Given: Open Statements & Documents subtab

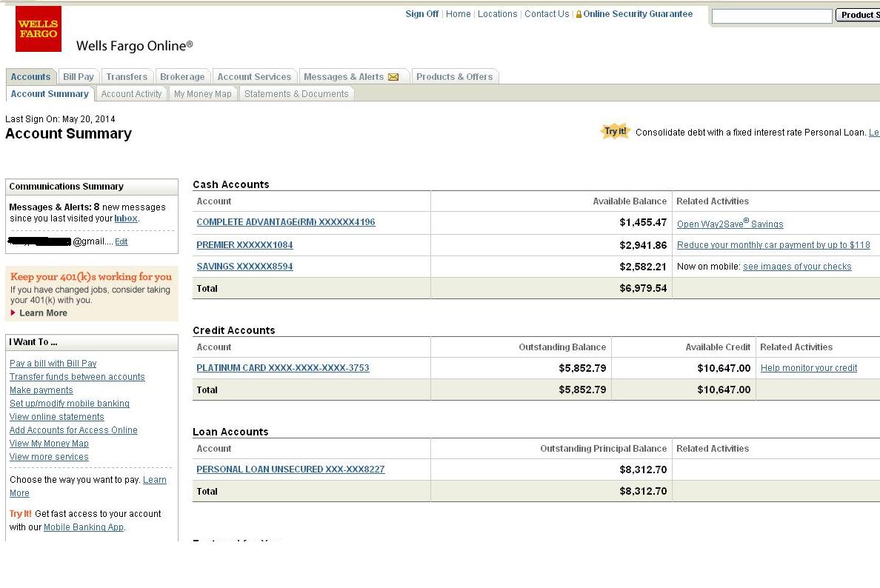Looking at the screenshot, I should coord(296,94).
